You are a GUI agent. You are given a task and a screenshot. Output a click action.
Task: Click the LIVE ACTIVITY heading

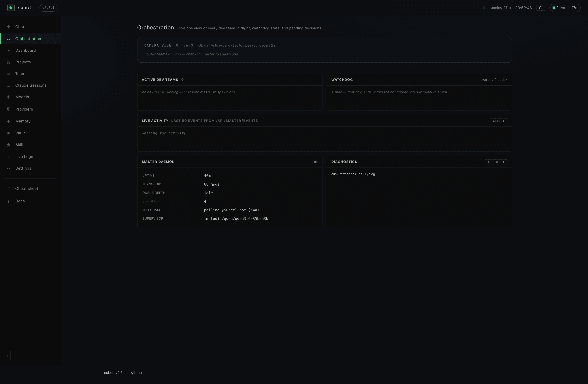pyautogui.click(x=155, y=121)
